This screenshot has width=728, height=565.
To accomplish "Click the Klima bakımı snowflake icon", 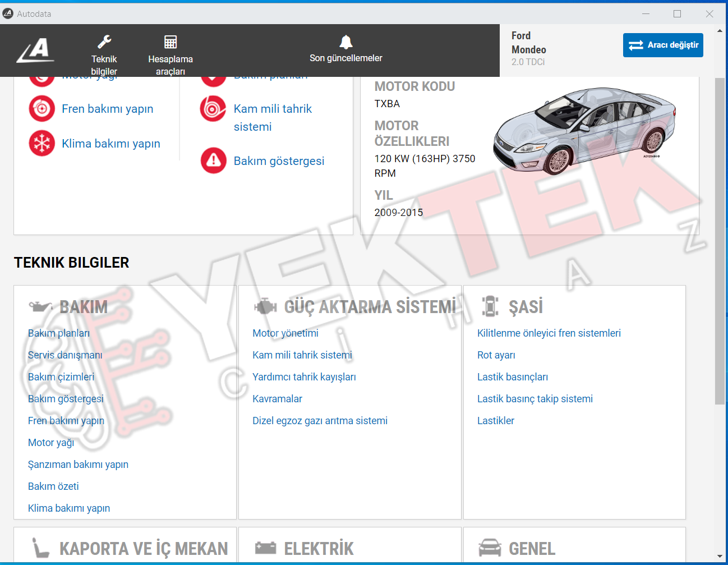I will pyautogui.click(x=42, y=143).
